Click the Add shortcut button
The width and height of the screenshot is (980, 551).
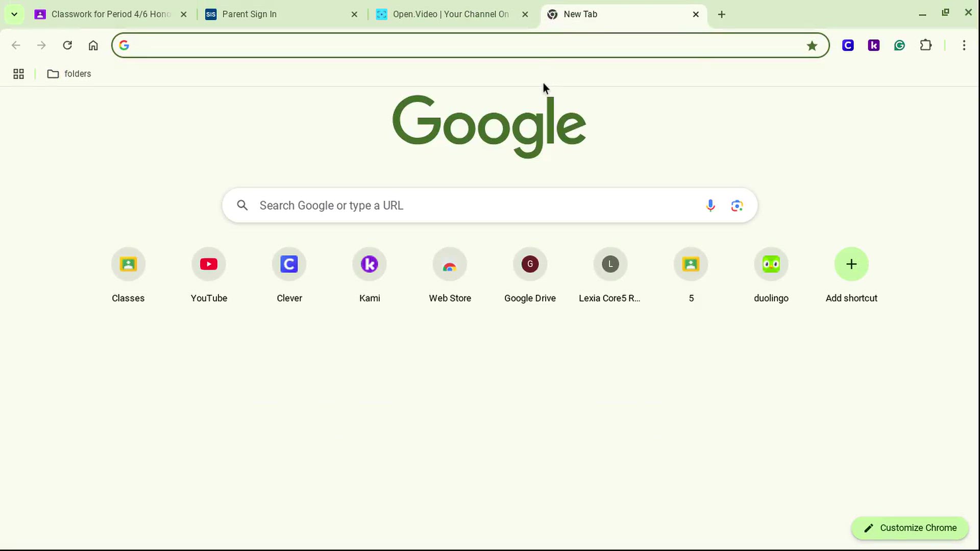coord(851,264)
